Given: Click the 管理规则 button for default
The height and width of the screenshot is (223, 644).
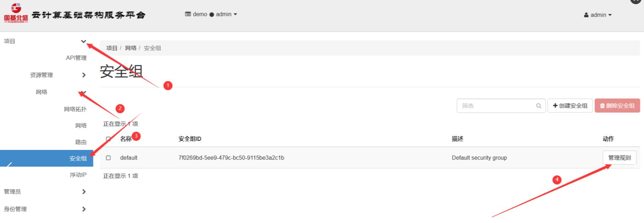Looking at the screenshot, I should coord(619,158).
